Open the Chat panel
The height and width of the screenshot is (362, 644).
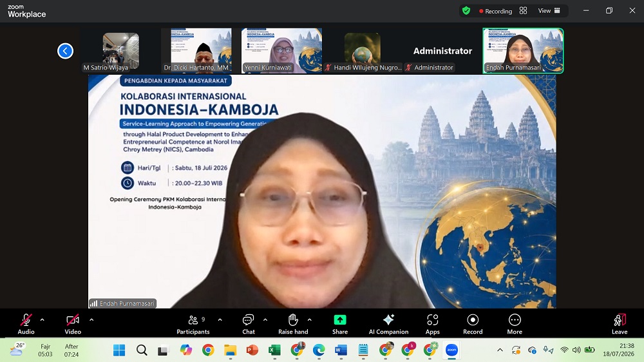tap(249, 324)
